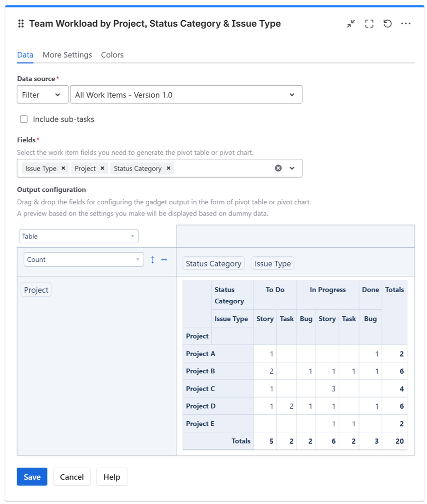Select the Project pill in the rows area
Image resolution: width=427 pixels, height=504 pixels.
36,290
